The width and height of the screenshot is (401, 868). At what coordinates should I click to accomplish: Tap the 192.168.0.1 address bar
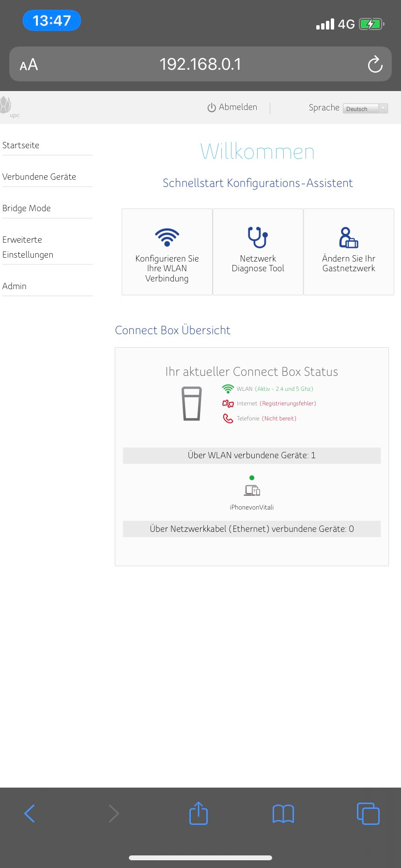pyautogui.click(x=200, y=64)
